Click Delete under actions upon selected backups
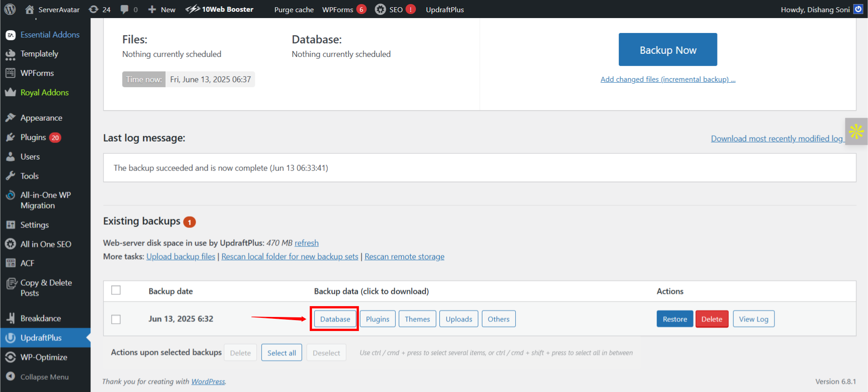868x392 pixels. tap(241, 353)
